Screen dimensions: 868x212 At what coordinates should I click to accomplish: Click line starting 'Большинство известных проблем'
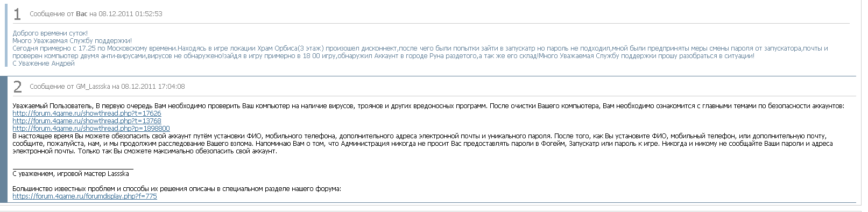tap(177, 189)
